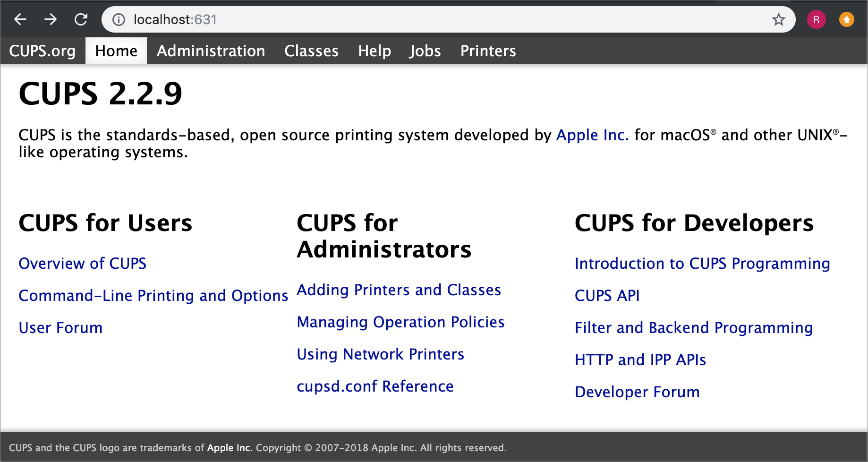View site information icon in address bar
Viewport: 868px width, 462px height.
point(119,19)
